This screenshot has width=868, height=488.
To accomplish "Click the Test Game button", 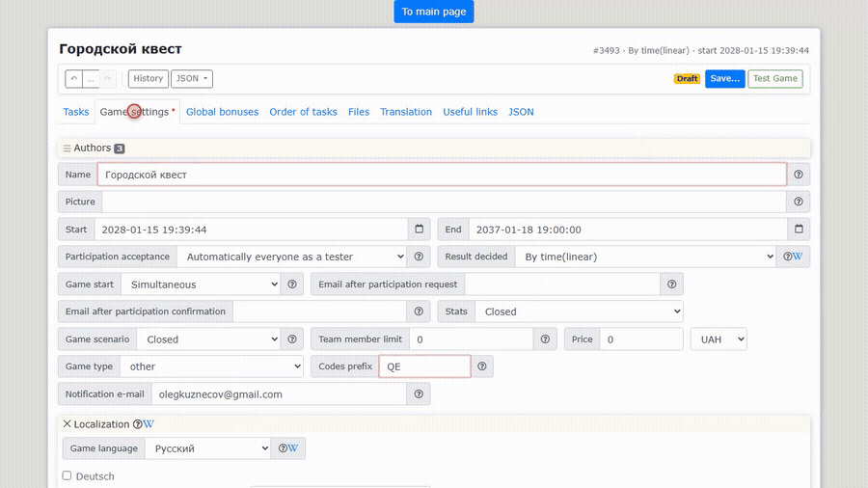I will 775,78.
